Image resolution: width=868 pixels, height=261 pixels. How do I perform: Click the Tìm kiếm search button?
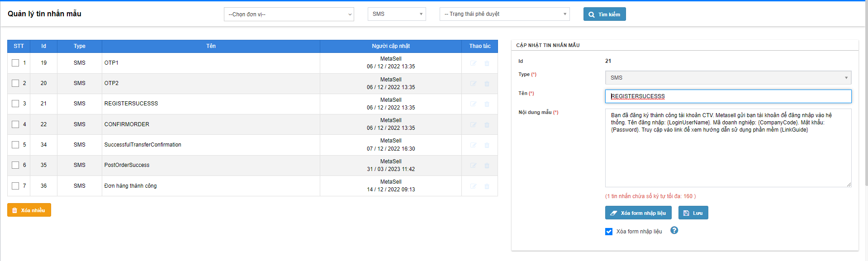(x=604, y=14)
